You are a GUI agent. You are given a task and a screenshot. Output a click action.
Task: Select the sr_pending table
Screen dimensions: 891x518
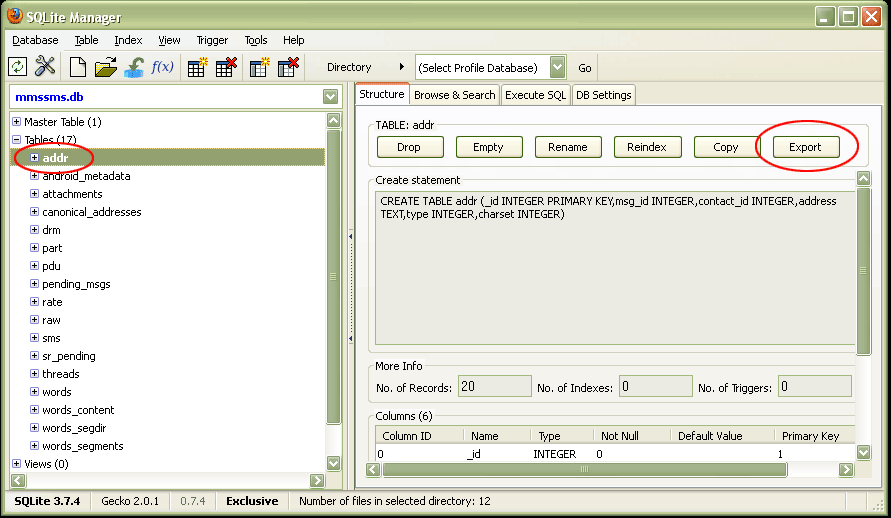[69, 356]
